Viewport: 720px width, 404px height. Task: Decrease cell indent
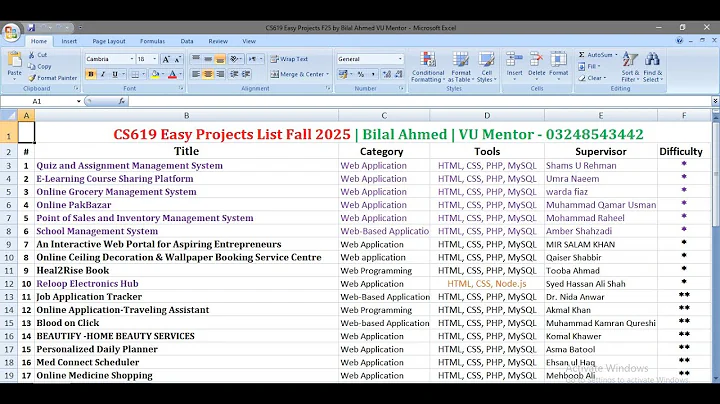point(234,74)
